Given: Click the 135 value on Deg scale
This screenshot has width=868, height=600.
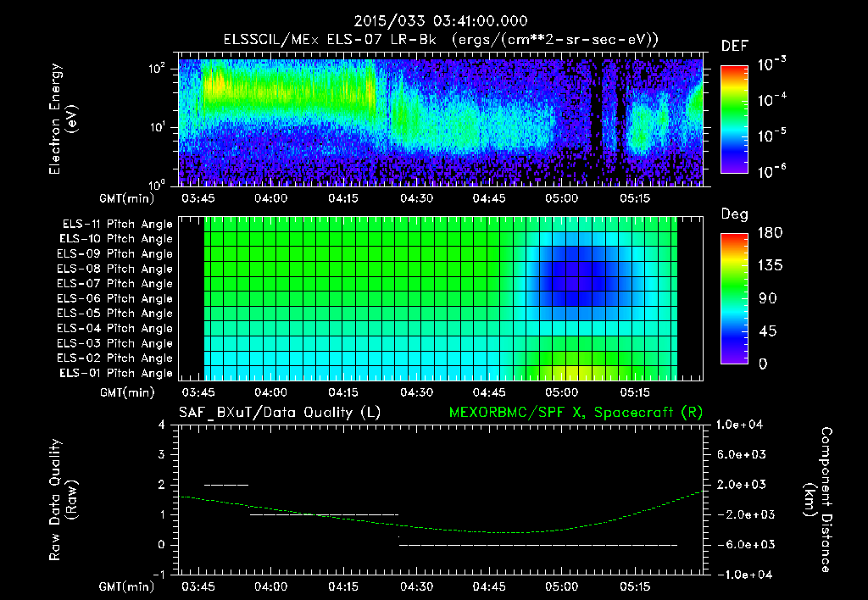Looking at the screenshot, I should coord(771,266).
